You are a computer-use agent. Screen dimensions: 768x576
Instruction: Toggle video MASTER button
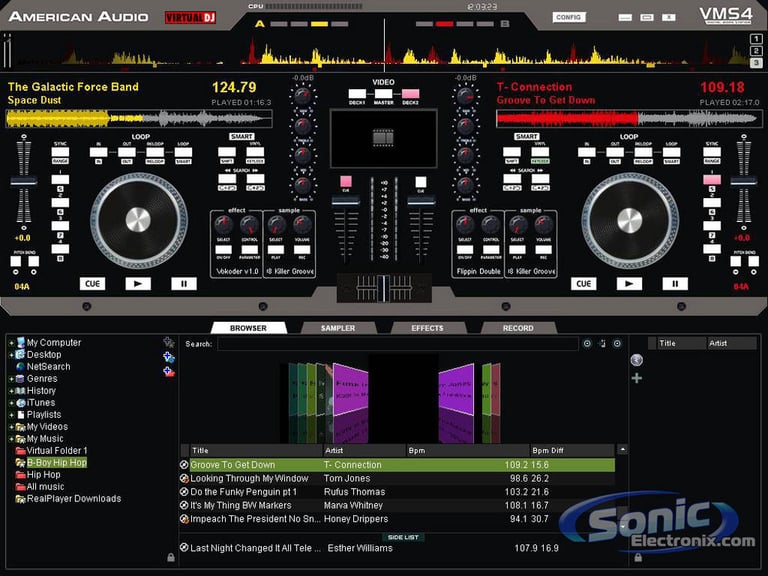tap(384, 94)
